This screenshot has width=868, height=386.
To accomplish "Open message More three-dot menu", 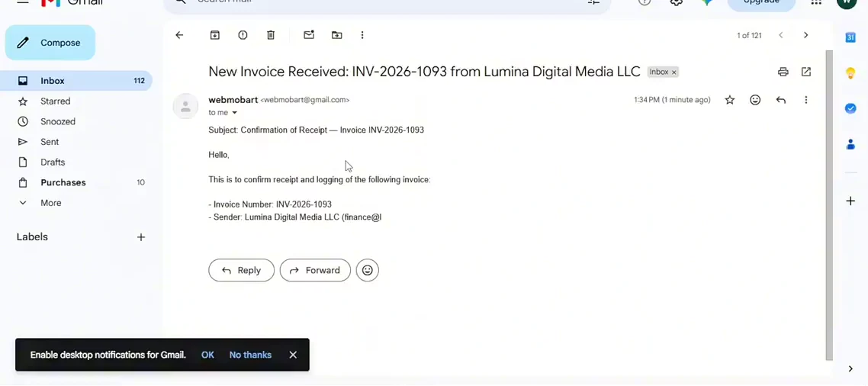I will 806,100.
